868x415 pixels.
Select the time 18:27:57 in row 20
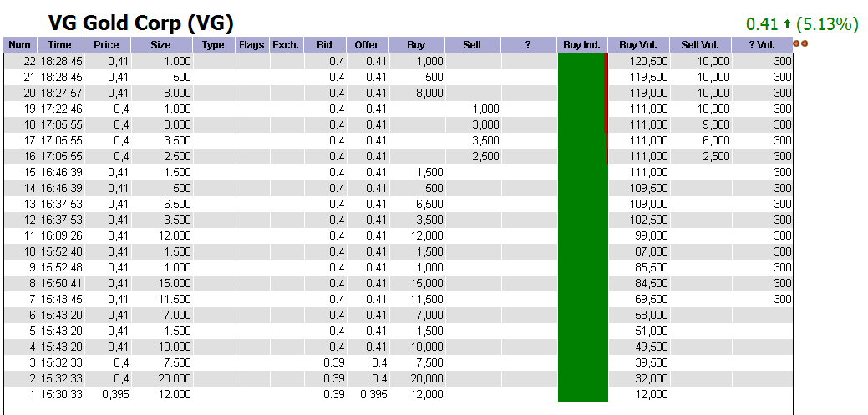coord(60,93)
